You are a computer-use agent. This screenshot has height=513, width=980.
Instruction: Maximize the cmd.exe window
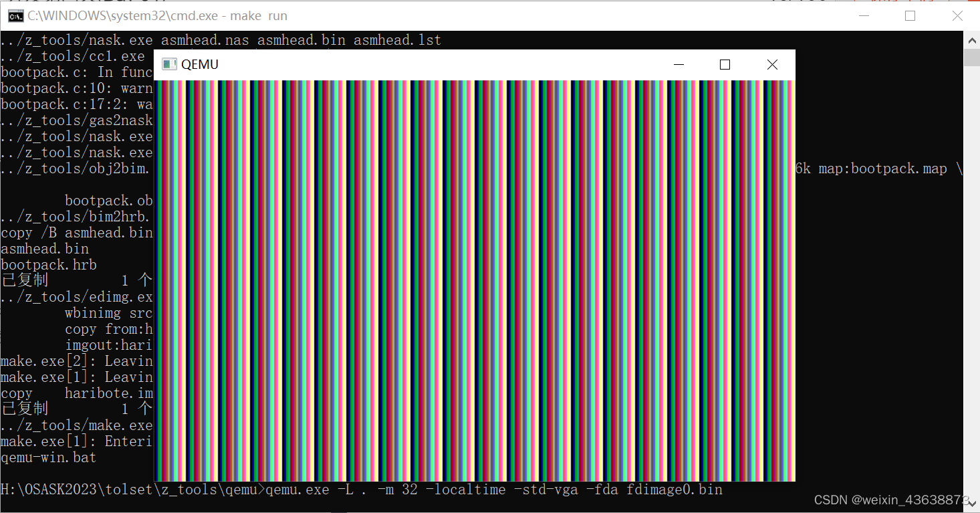(x=910, y=16)
